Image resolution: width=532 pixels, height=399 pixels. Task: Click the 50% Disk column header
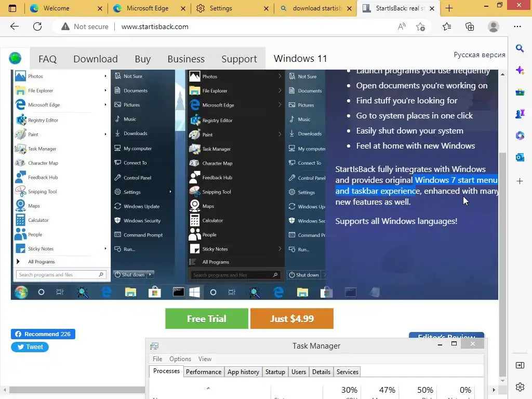point(418,392)
